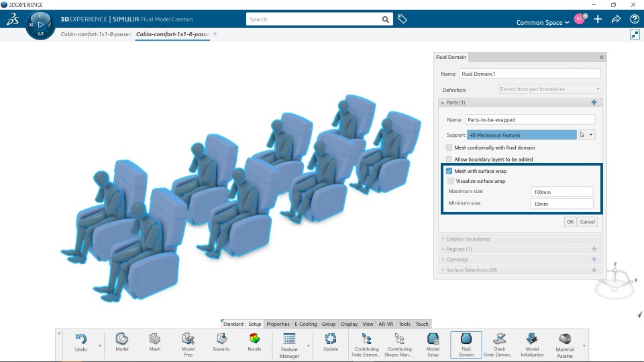Open the Definition dropdown
This screenshot has width=644, height=362.
(x=550, y=89)
